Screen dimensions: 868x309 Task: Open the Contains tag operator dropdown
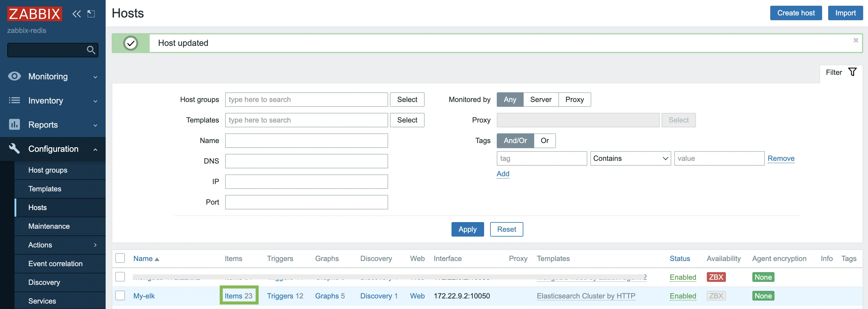pyautogui.click(x=630, y=158)
